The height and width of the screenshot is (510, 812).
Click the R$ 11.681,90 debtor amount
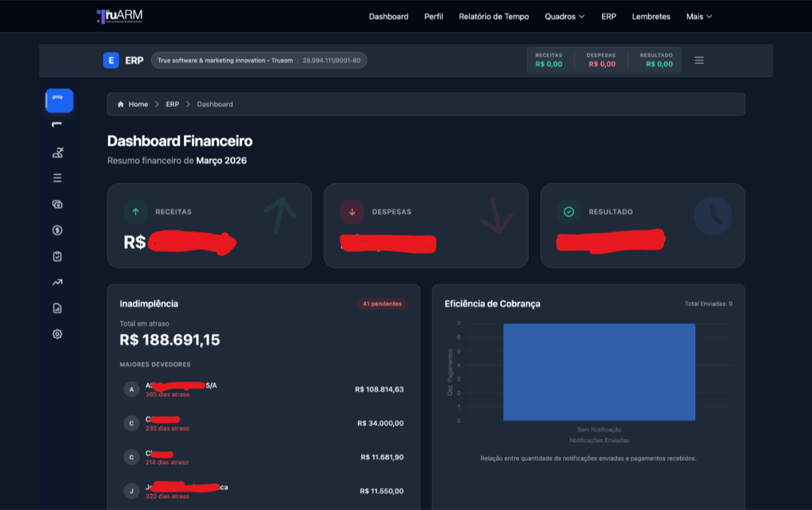[382, 457]
